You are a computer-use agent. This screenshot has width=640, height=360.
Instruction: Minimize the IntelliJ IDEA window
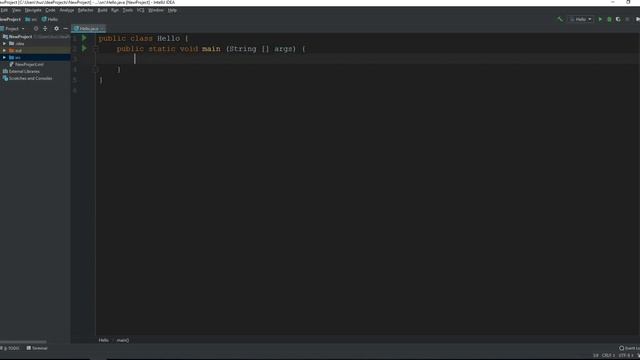click(x=613, y=2)
